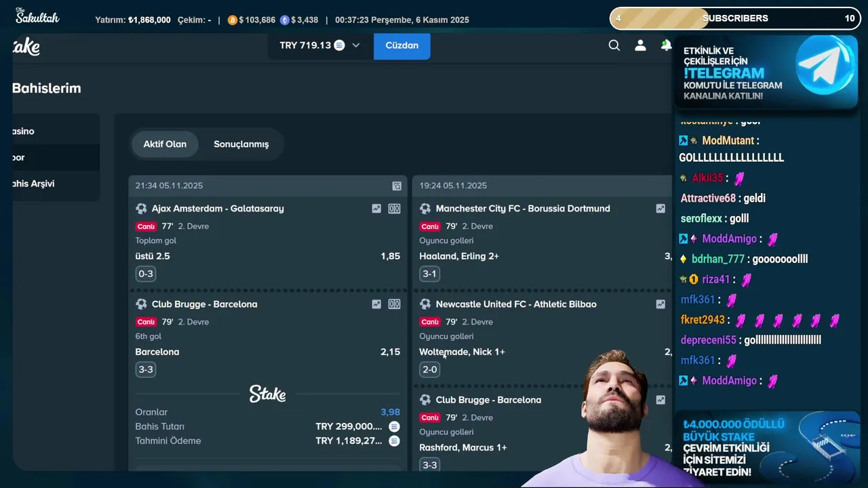Open bet slip details icon next to 21:34 05.11.2025

pyautogui.click(x=397, y=186)
